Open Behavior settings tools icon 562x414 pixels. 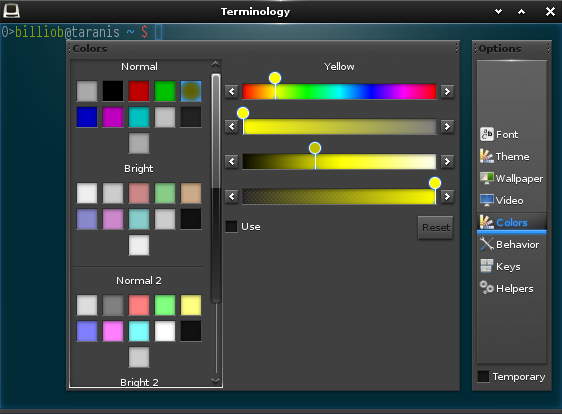[486, 244]
